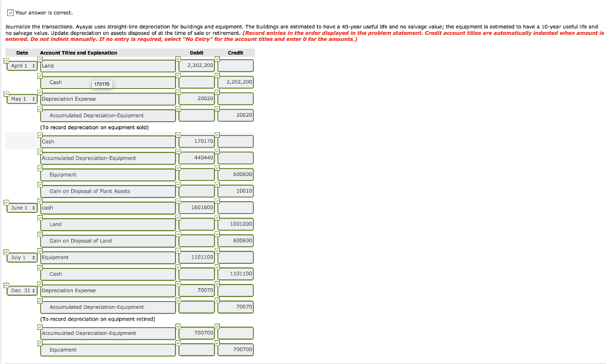Open the May 1 date dropdown
This screenshot has height=364, width=607.
[22, 98]
